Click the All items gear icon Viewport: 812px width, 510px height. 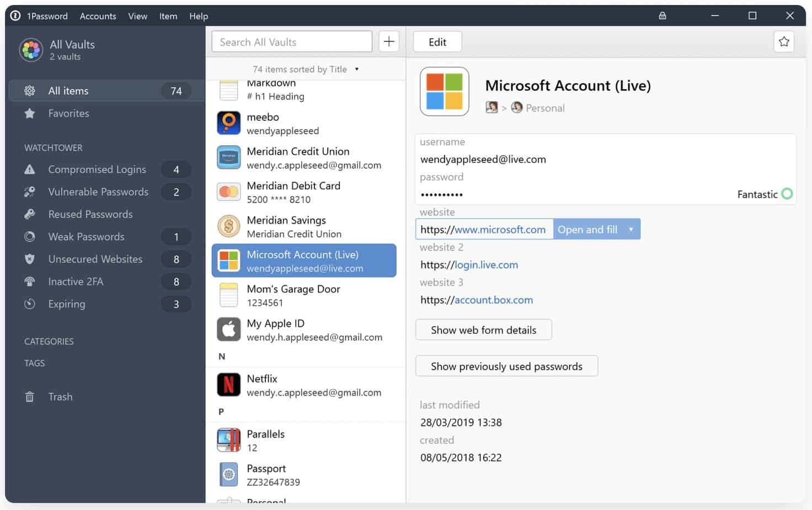30,91
